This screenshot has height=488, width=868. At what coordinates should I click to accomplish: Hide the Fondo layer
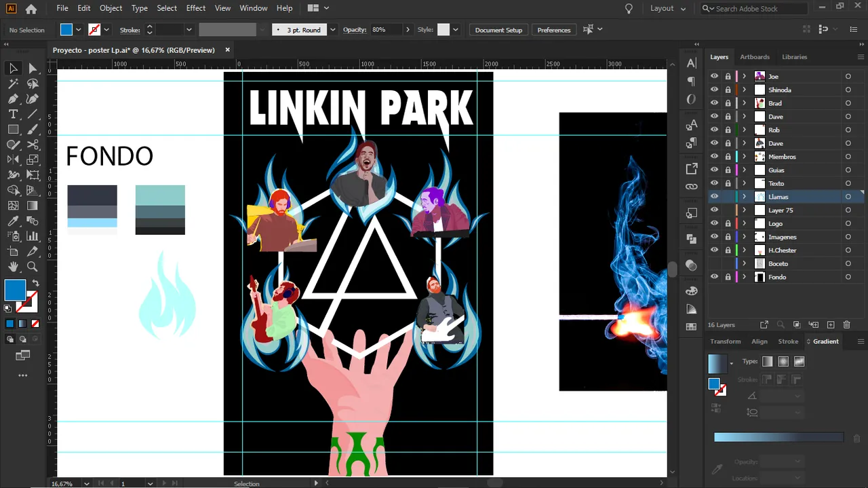pyautogui.click(x=714, y=277)
